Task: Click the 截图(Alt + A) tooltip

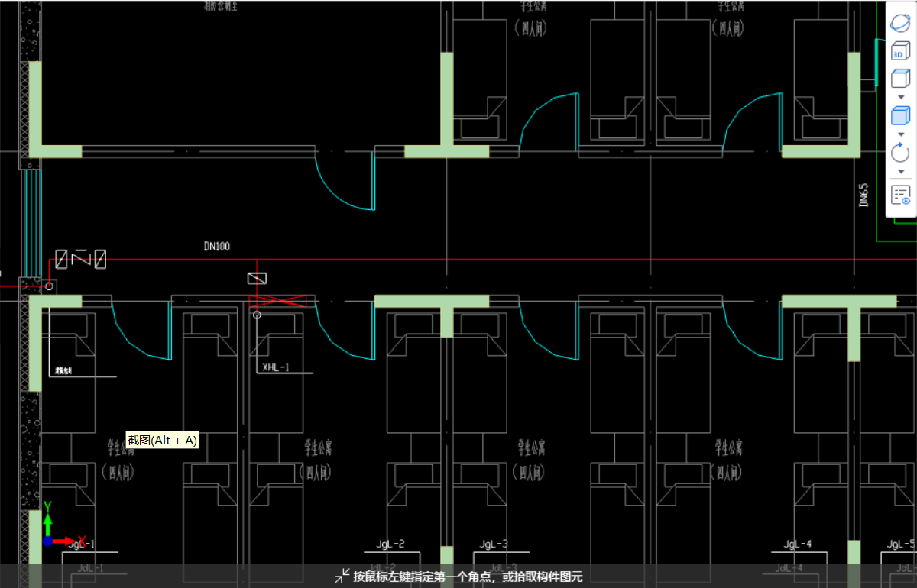Action: (163, 441)
